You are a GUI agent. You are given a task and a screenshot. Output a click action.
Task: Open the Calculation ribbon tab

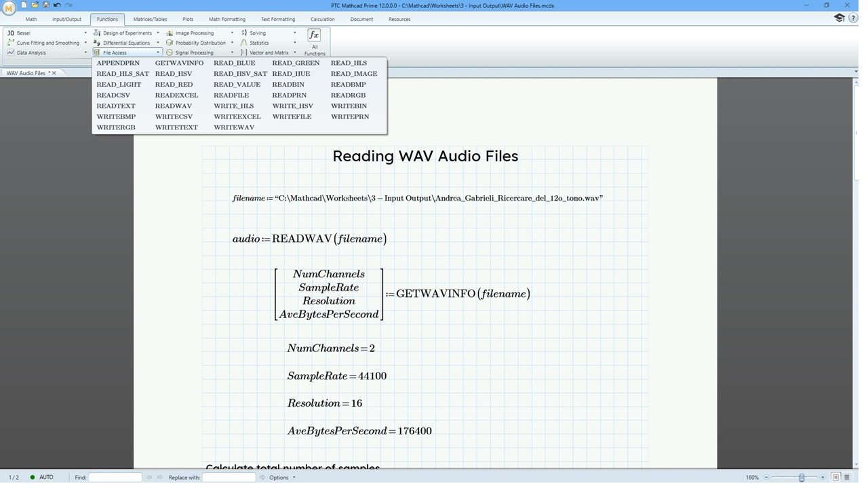point(323,19)
